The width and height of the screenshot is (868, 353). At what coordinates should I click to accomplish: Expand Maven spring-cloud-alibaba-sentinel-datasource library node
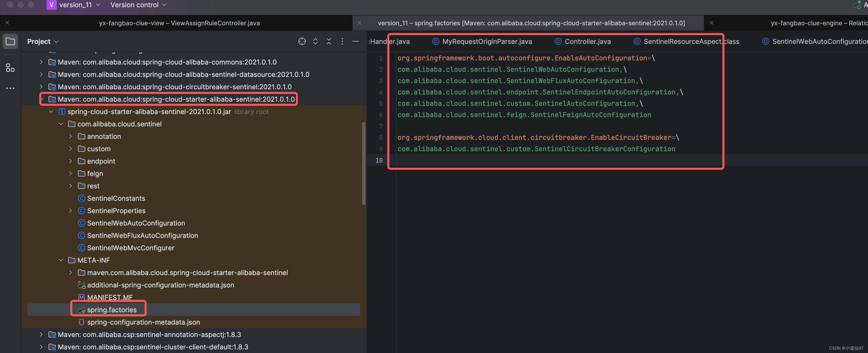[x=41, y=74]
